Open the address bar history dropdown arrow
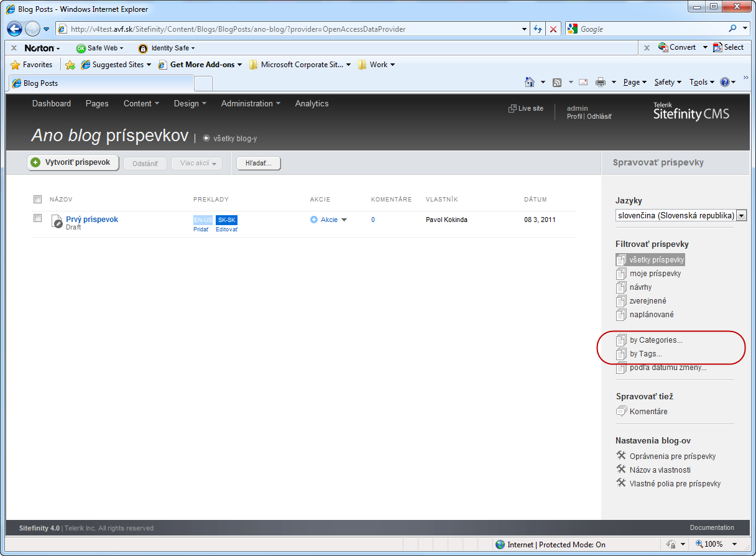 [x=525, y=29]
